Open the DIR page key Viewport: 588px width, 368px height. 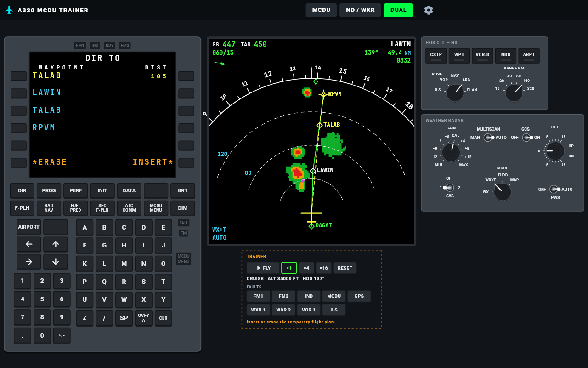pyautogui.click(x=22, y=190)
